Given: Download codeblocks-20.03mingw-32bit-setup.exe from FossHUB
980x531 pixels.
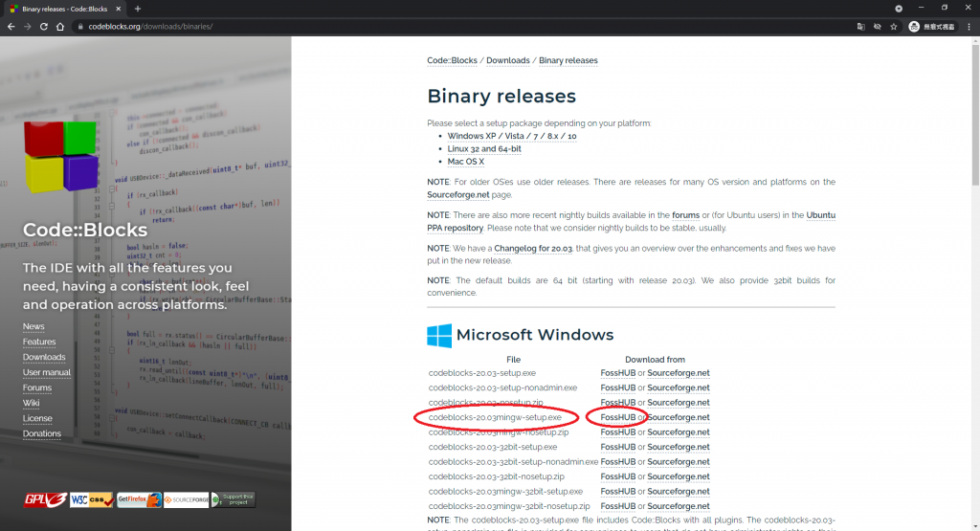Looking at the screenshot, I should (x=618, y=492).
